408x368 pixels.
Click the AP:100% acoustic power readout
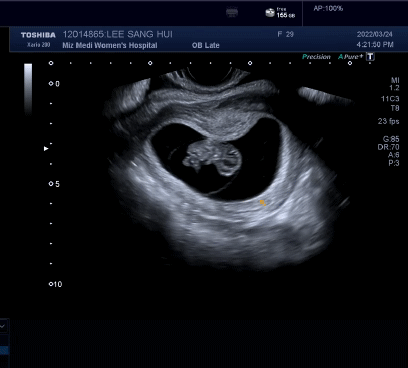coord(328,8)
